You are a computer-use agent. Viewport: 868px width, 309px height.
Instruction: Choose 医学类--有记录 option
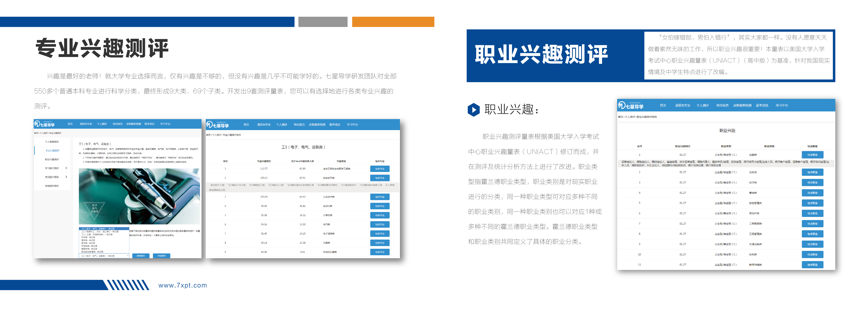pyautogui.click(x=104, y=243)
